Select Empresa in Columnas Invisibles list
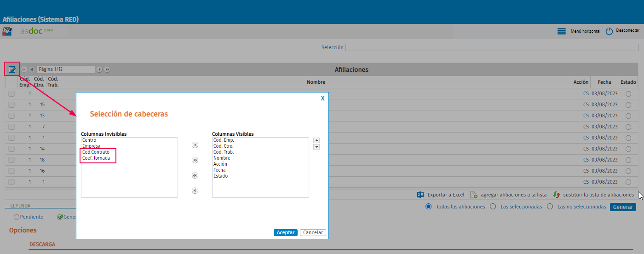644x254 pixels. click(x=91, y=146)
